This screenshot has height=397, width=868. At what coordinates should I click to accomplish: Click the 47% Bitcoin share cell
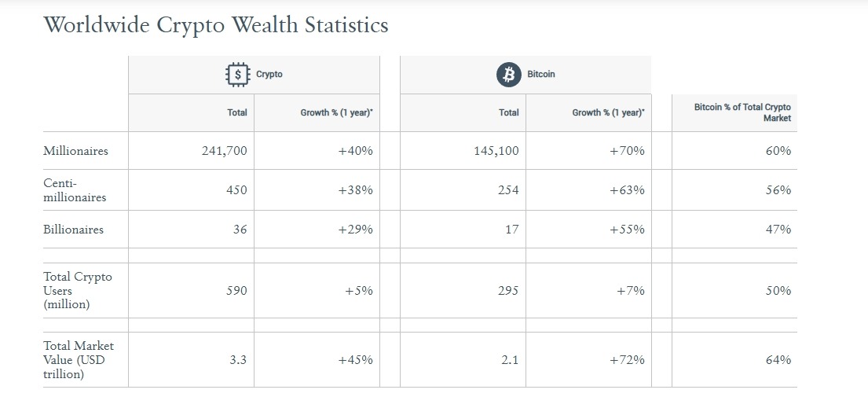(x=778, y=230)
